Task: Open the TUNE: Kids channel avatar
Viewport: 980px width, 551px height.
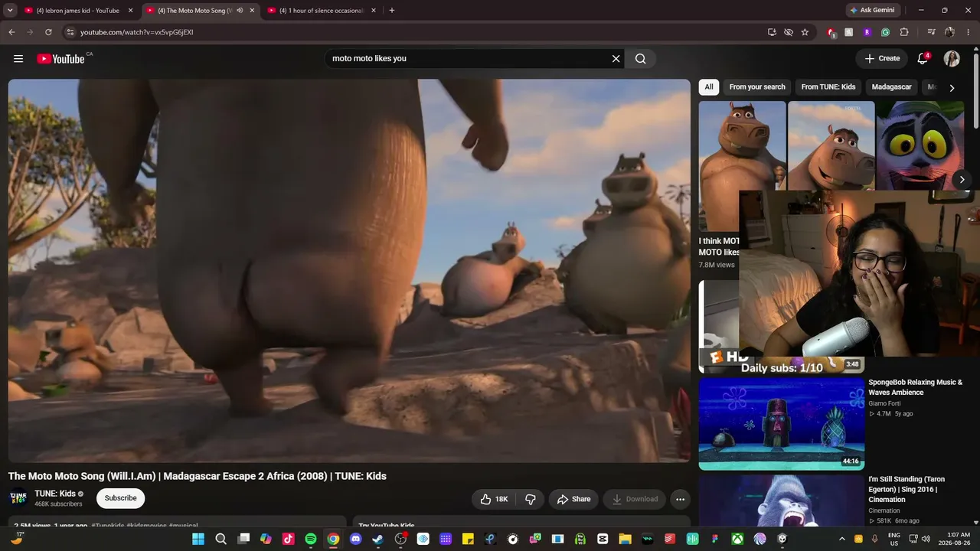Action: (18, 498)
